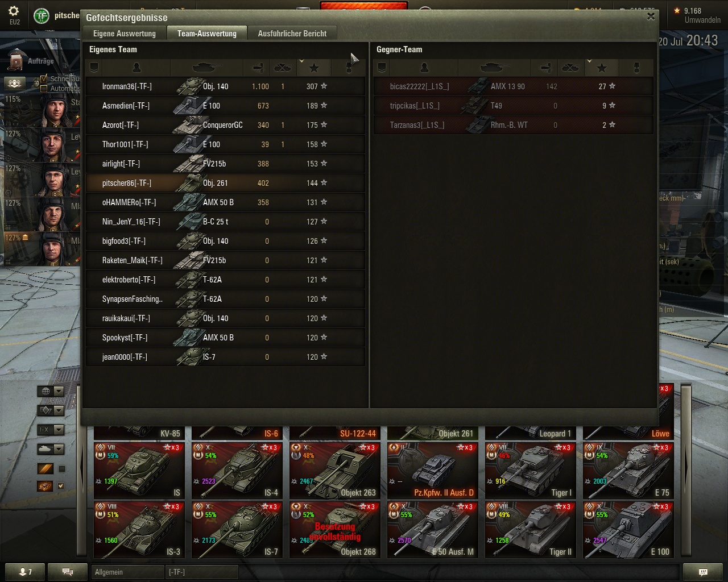Expand the vehicle class diamond filter dropdown

[x=50, y=410]
